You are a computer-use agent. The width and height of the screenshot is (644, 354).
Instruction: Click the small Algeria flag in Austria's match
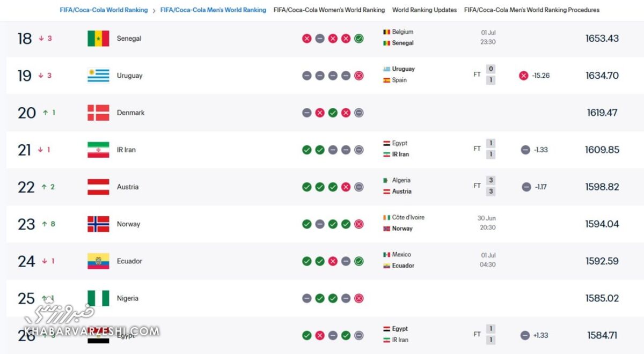coord(386,181)
